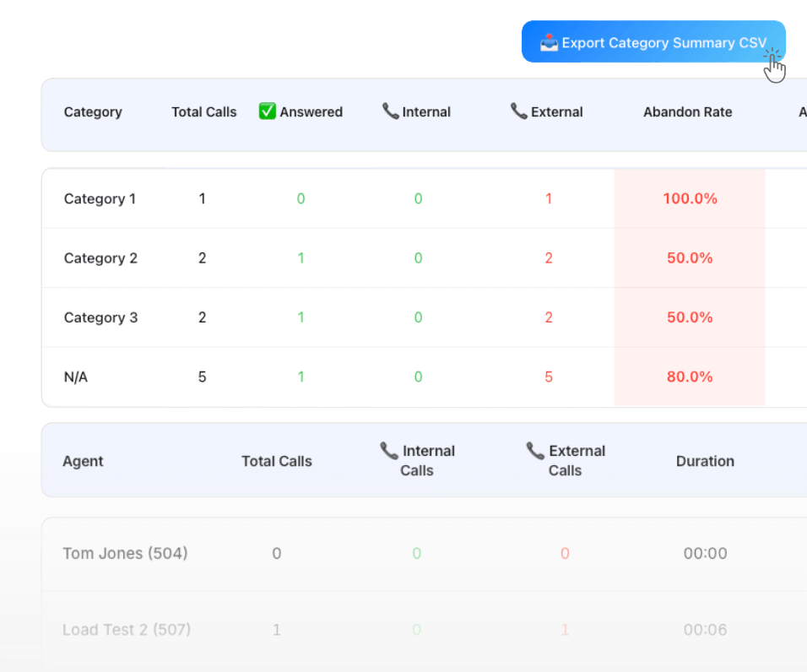
Task: Select the Category 1 row
Action: coord(100,198)
